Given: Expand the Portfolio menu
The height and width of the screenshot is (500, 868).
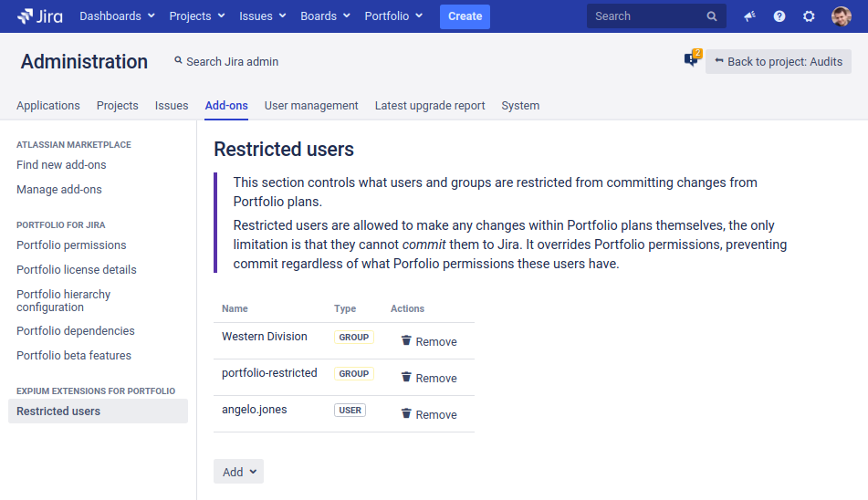Looking at the screenshot, I should tap(393, 16).
